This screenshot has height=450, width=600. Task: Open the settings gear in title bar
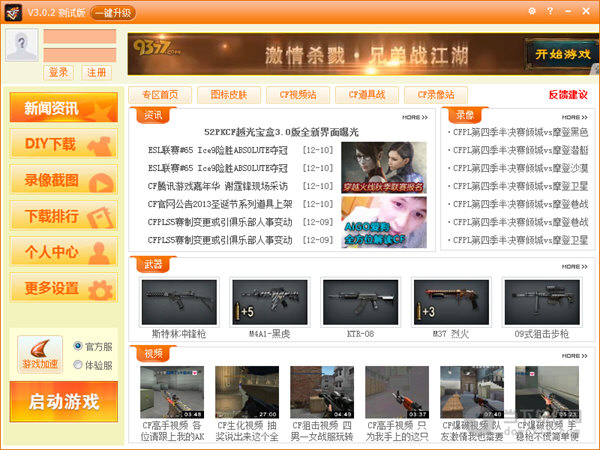click(532, 11)
